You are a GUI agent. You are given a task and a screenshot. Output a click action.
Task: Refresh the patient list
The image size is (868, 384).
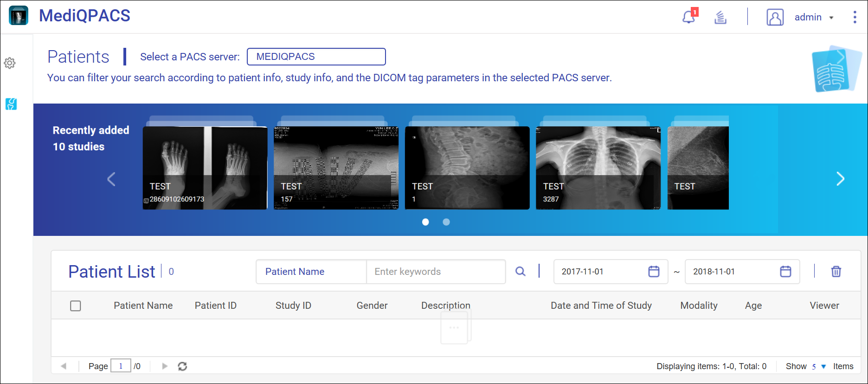[182, 366]
